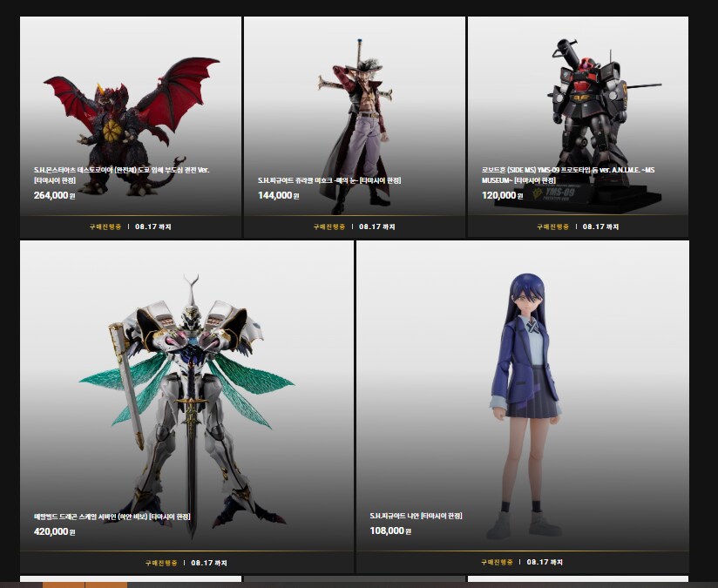Click the S.H.Figuarts Nian product title

(x=416, y=516)
